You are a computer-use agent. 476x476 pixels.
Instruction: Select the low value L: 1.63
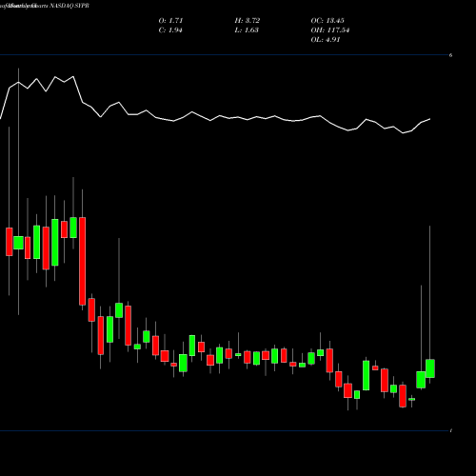247,30
